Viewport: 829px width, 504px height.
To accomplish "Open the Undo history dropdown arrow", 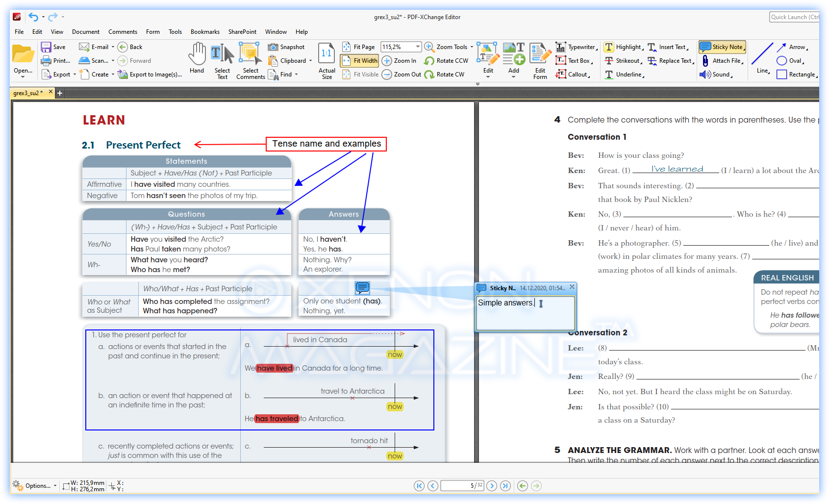I will (43, 17).
